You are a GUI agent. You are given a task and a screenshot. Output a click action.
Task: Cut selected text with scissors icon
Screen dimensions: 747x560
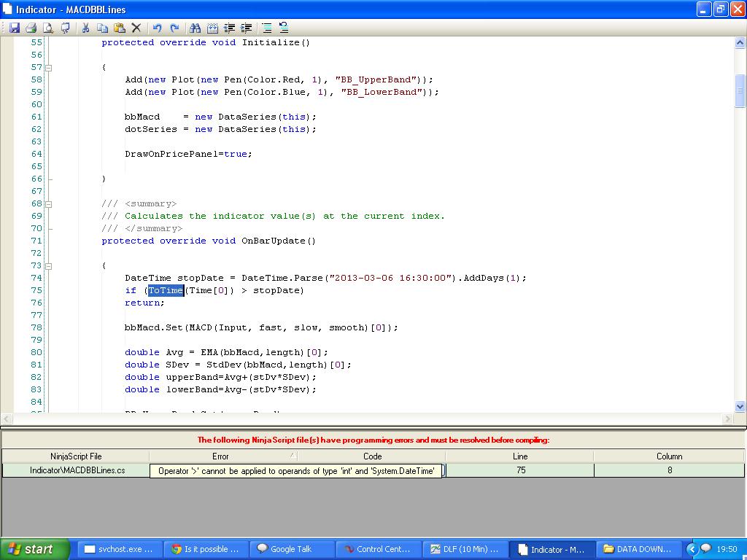pos(85,28)
